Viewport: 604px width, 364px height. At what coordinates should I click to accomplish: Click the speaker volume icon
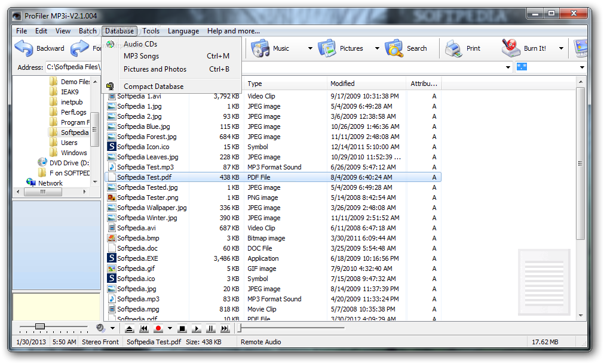click(100, 328)
